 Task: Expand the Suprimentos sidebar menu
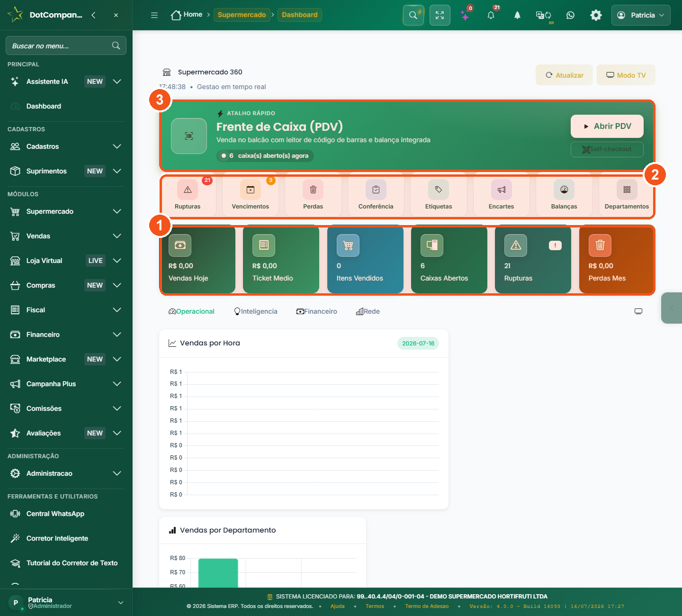click(x=66, y=171)
